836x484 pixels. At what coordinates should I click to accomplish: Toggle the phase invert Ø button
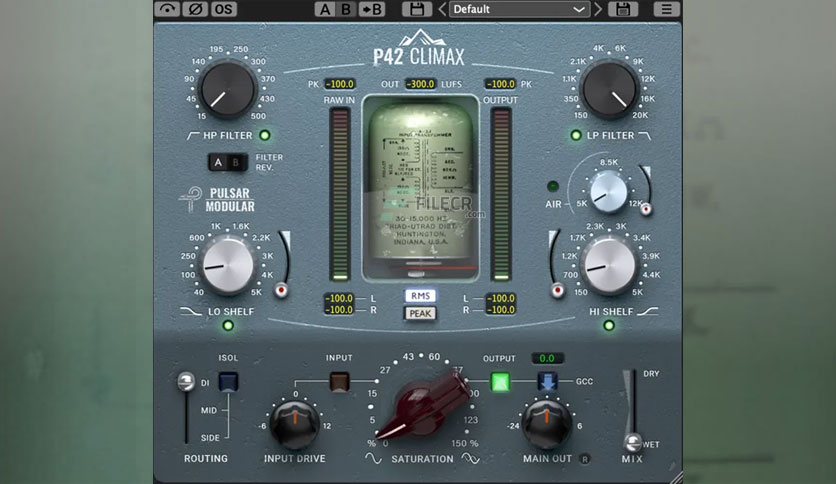pyautogui.click(x=195, y=9)
